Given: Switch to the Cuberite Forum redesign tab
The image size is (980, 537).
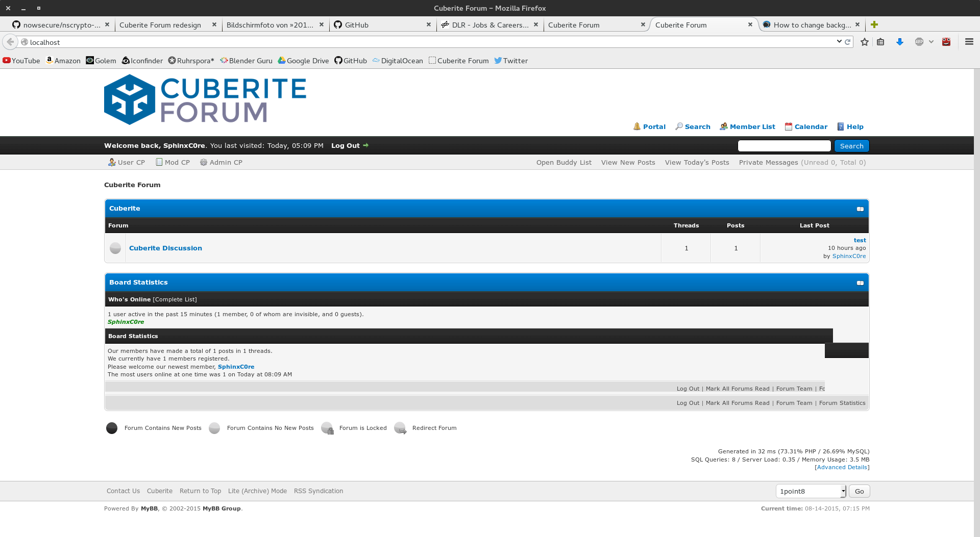Looking at the screenshot, I should tap(160, 24).
